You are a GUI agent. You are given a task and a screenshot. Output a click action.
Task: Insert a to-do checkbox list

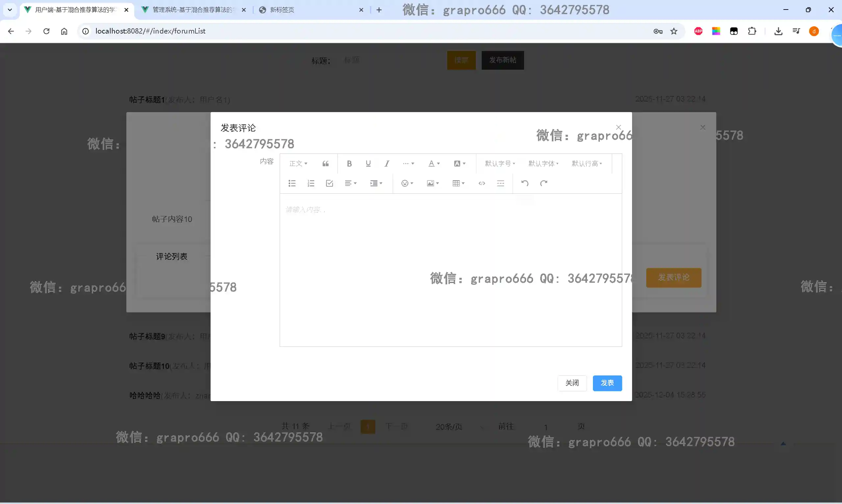(329, 183)
